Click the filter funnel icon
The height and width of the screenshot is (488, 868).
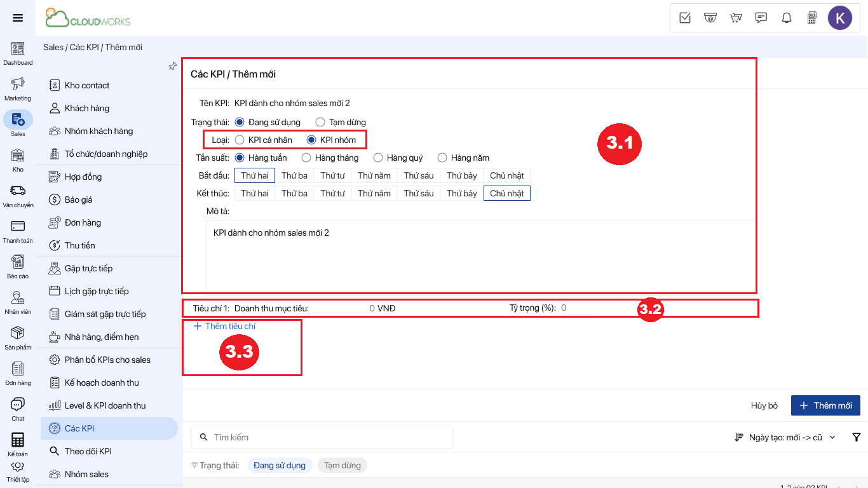point(856,437)
